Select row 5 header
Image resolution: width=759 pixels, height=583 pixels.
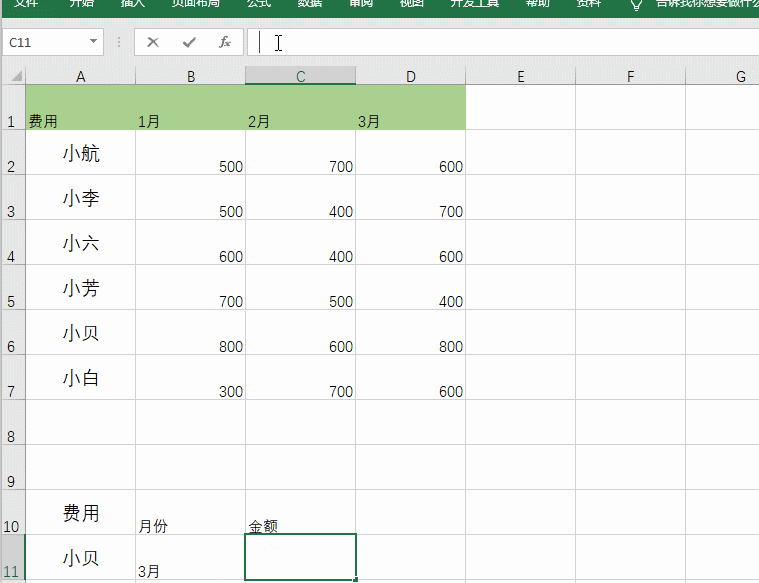[12, 287]
